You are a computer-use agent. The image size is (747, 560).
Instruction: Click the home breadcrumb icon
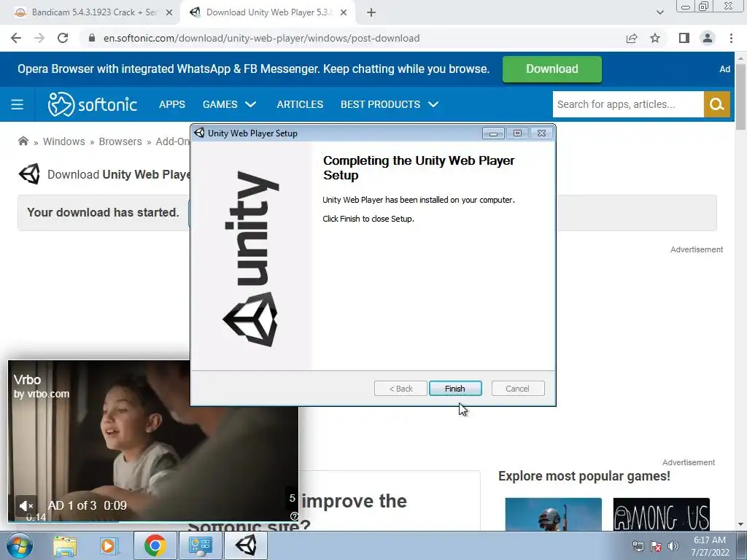[x=23, y=141]
